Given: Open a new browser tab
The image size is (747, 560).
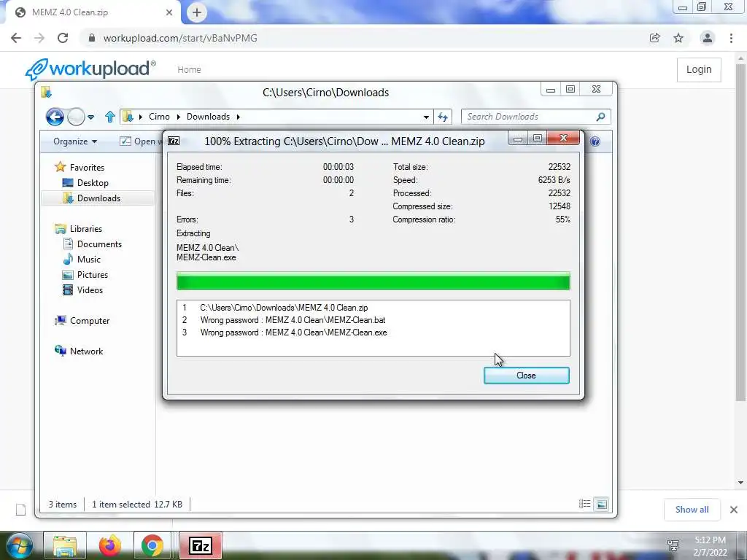Looking at the screenshot, I should click(x=197, y=12).
